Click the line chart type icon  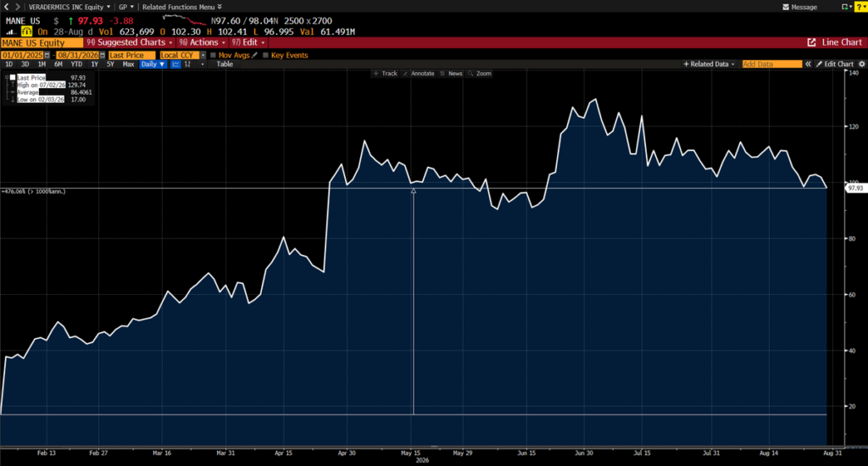click(x=176, y=64)
